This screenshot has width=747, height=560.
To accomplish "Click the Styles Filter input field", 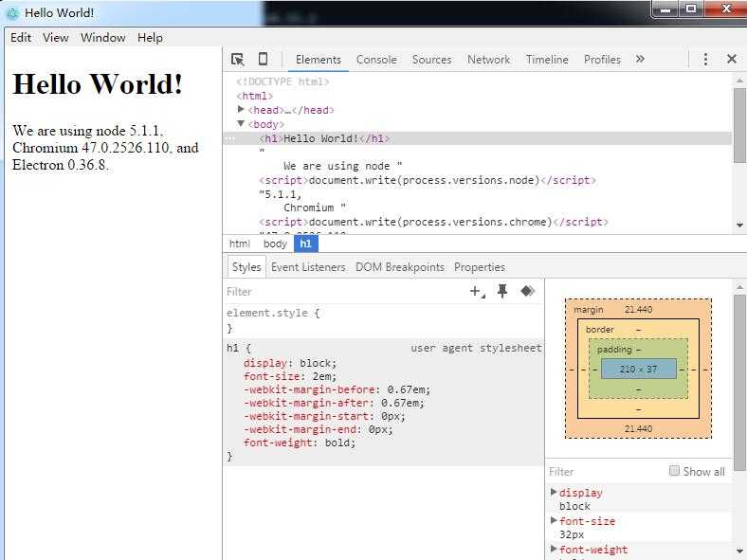I will [x=347, y=292].
